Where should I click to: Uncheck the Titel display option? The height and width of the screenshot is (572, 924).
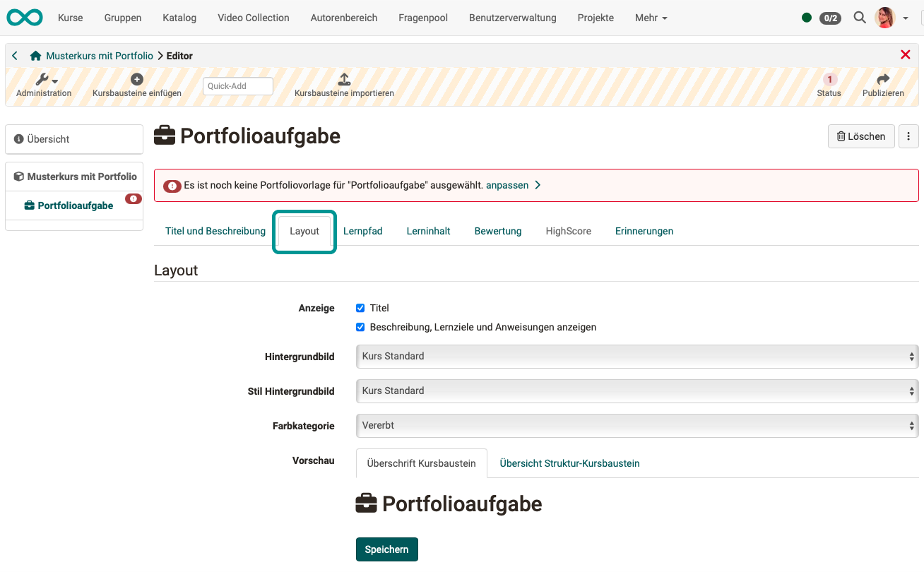tap(360, 308)
